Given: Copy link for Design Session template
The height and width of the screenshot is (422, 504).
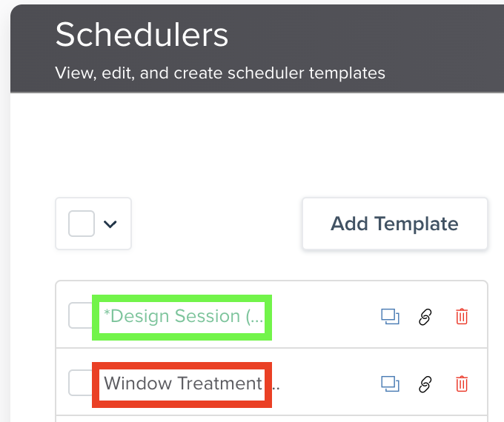Looking at the screenshot, I should click(x=425, y=317).
